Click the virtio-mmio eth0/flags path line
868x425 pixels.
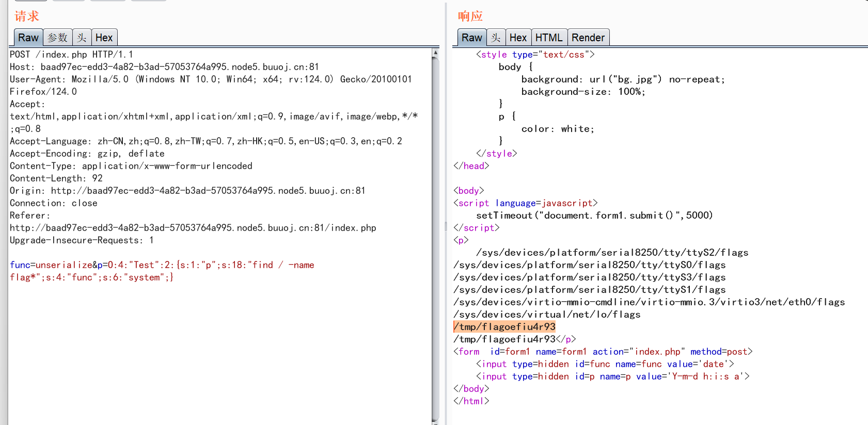[650, 302]
